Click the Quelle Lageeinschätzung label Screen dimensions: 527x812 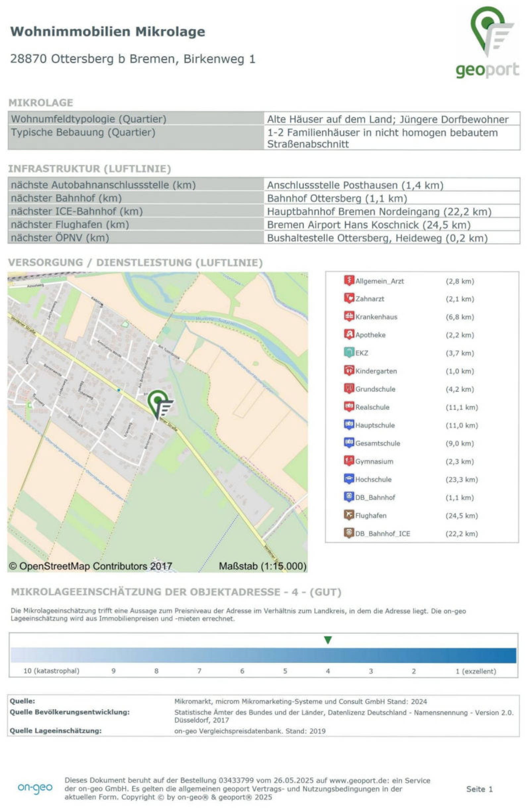(56, 731)
